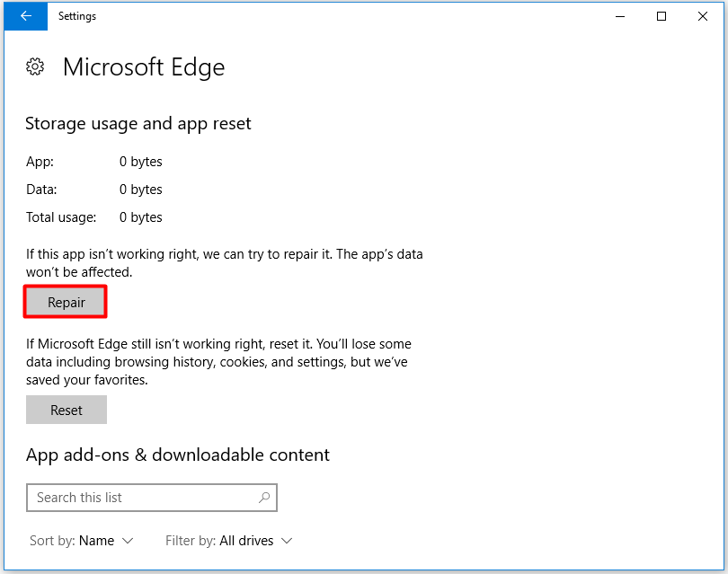Click the 'App add-ons & downloadable content' heading
The width and height of the screenshot is (728, 574).
pos(178,455)
